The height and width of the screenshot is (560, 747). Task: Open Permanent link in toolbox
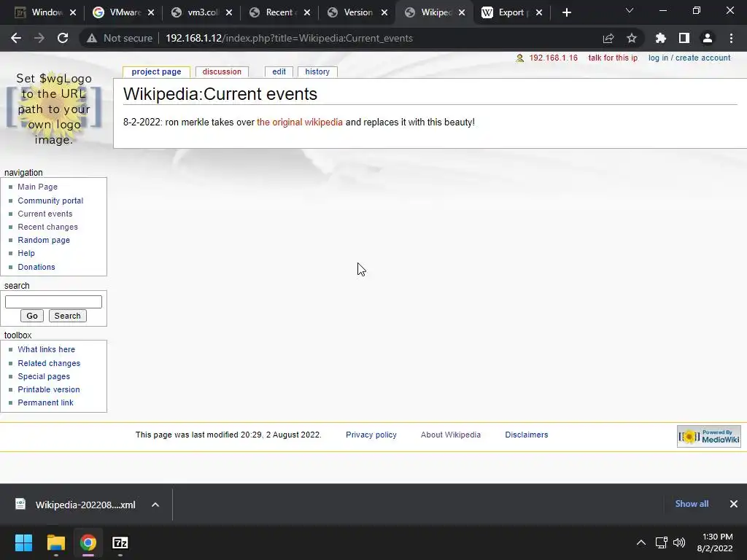pos(46,402)
